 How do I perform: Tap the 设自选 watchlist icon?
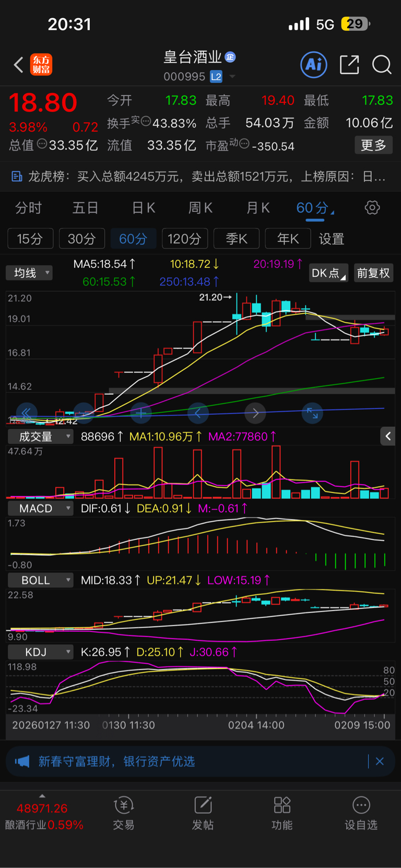click(x=361, y=805)
